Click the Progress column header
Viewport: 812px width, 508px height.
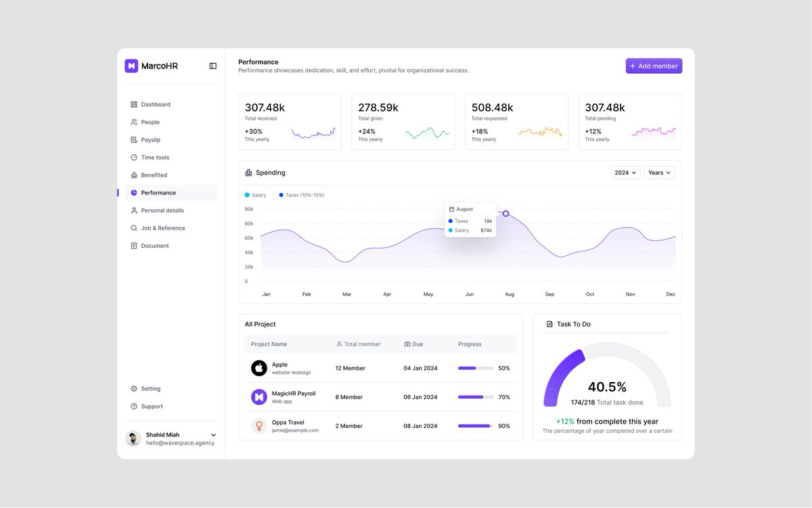(470, 344)
